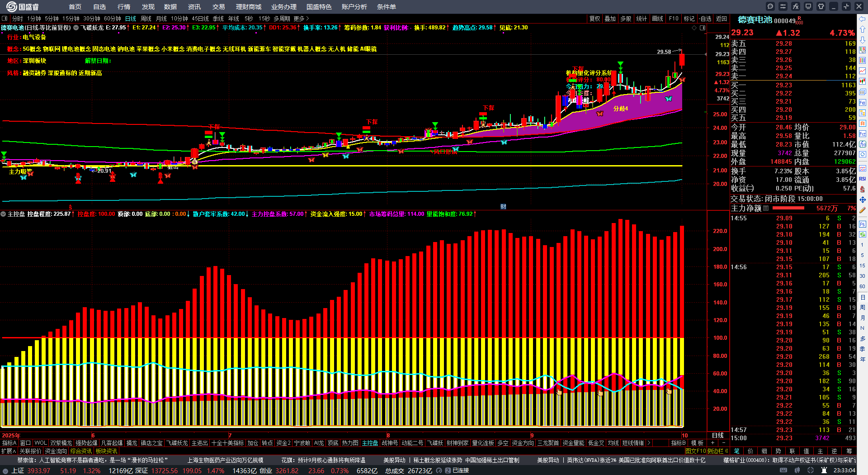Expand the 扩展 panel expander
This screenshot has width=868, height=475.
point(9,451)
